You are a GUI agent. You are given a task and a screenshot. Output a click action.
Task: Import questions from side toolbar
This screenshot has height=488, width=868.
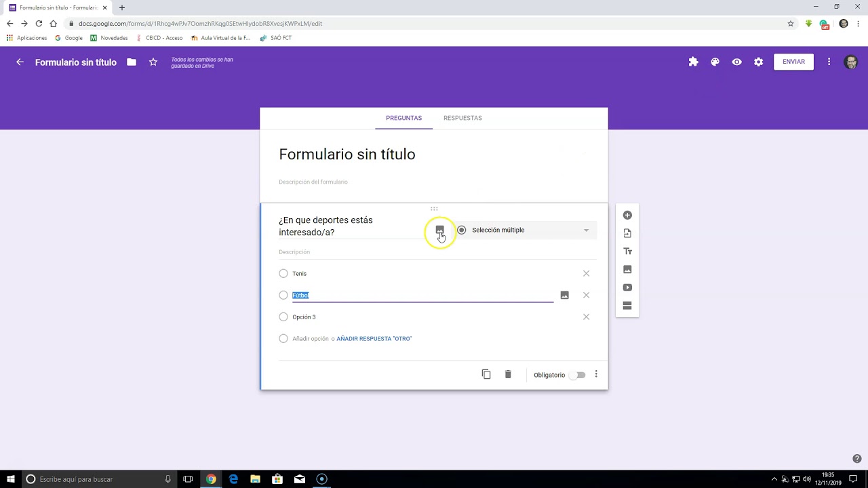[x=627, y=233]
